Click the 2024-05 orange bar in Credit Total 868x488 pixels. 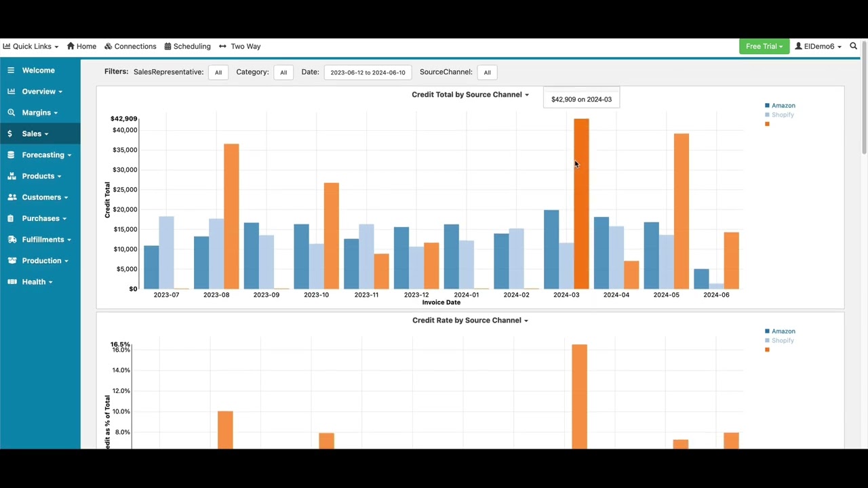point(682,211)
